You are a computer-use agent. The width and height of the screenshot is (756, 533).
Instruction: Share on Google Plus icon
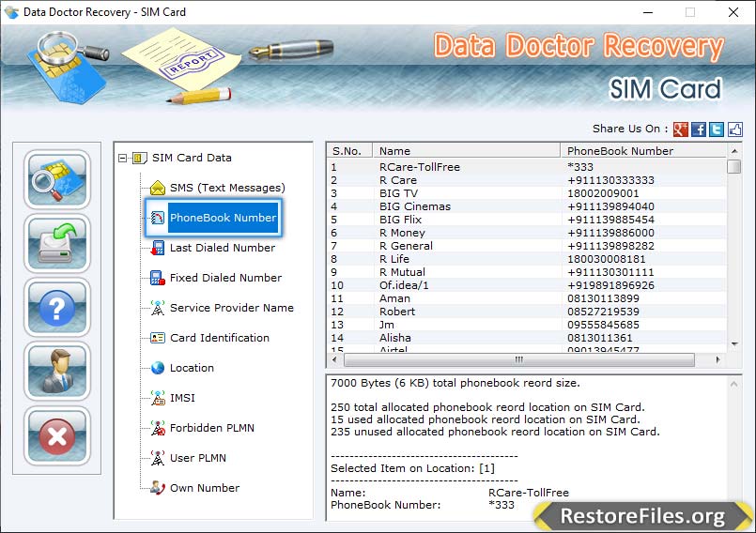(x=680, y=129)
